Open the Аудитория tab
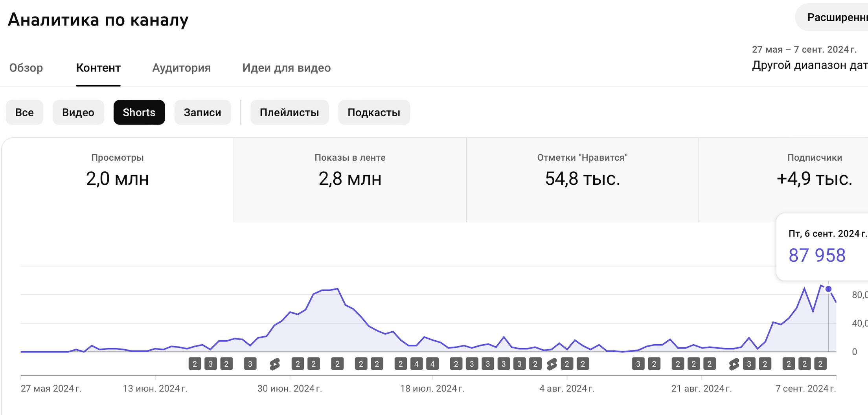Viewport: 868px width, 415px height. (181, 68)
